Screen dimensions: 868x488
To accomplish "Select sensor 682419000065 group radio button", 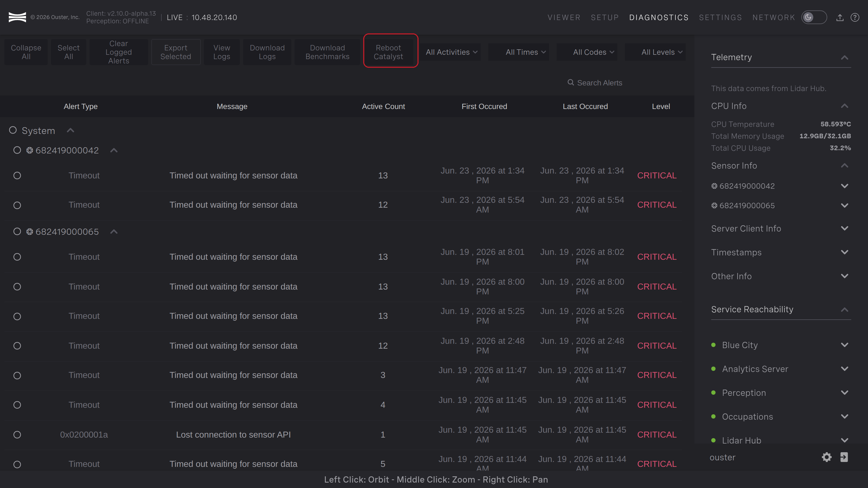I will coord(17,232).
